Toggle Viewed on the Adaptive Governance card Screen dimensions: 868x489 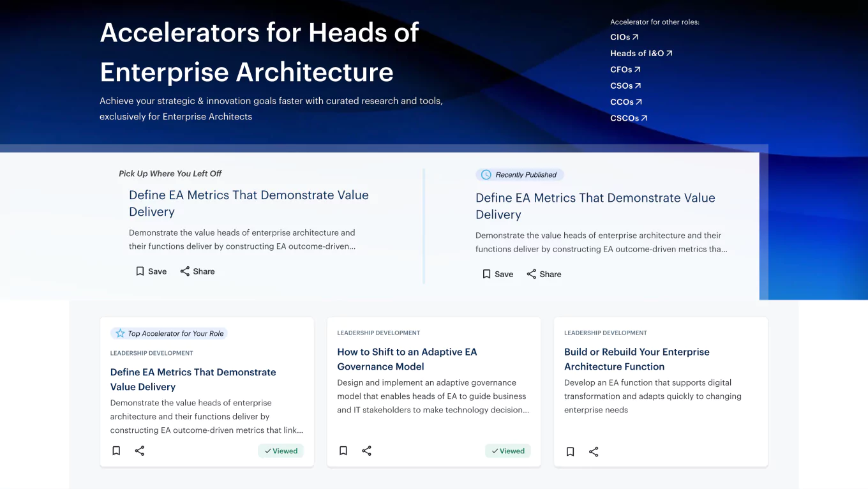point(508,450)
